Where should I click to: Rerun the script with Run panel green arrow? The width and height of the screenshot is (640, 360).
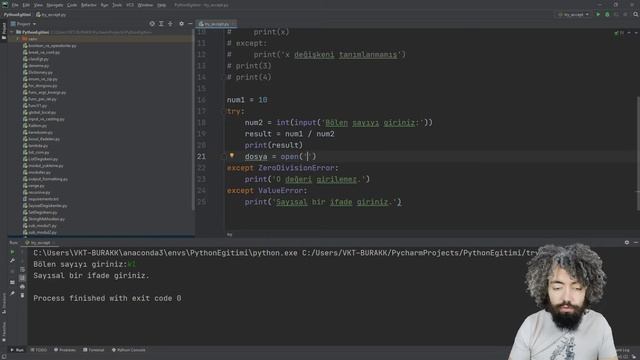tap(12, 252)
